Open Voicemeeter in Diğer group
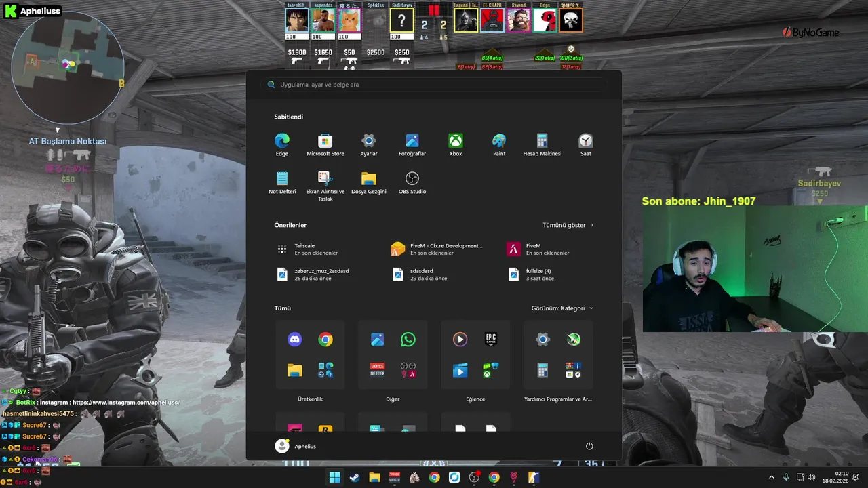Image resolution: width=868 pixels, height=488 pixels. (x=378, y=370)
